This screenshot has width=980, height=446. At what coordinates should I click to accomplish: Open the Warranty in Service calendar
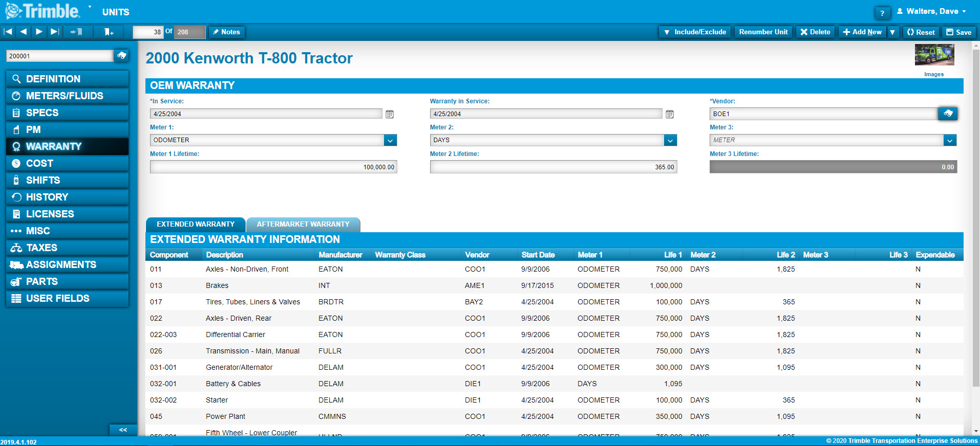(670, 114)
